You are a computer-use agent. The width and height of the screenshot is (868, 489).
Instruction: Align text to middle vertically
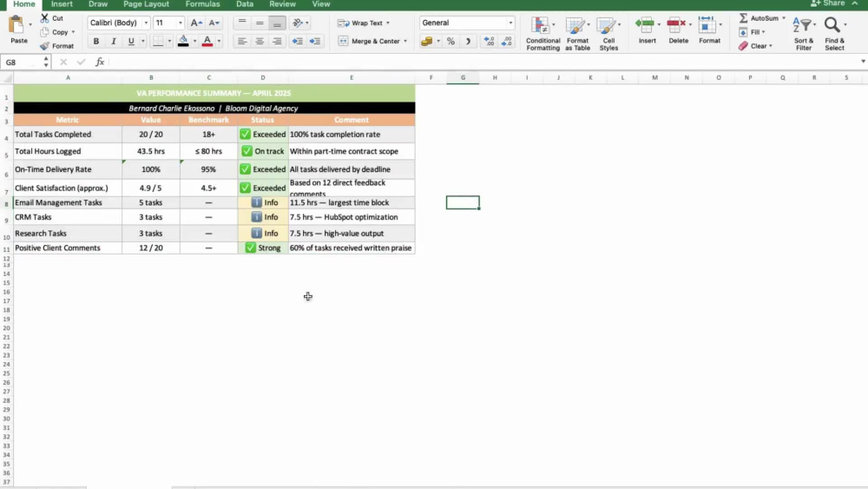point(260,23)
